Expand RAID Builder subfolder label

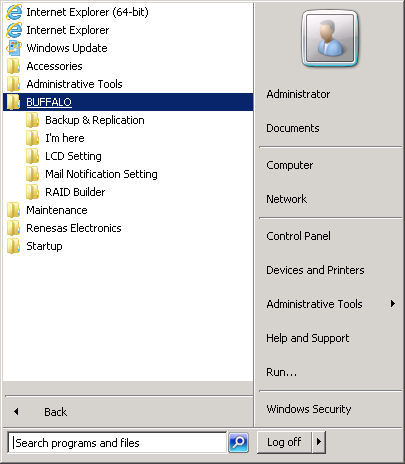[x=75, y=192]
